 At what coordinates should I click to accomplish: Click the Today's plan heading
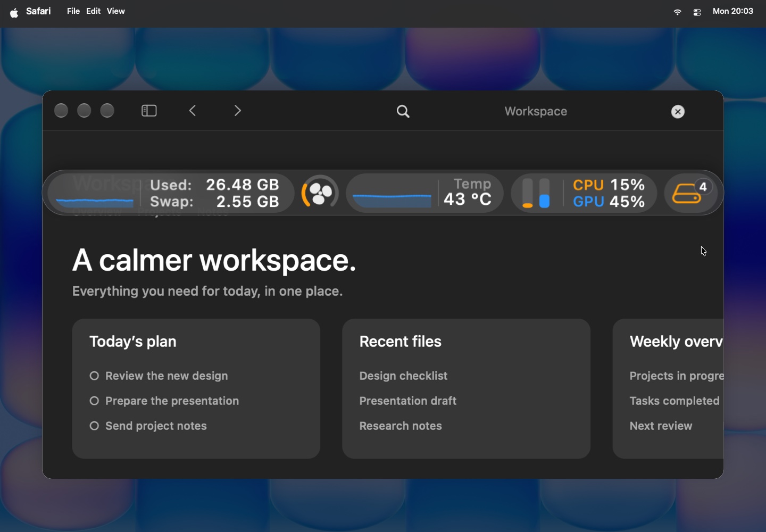tap(133, 342)
